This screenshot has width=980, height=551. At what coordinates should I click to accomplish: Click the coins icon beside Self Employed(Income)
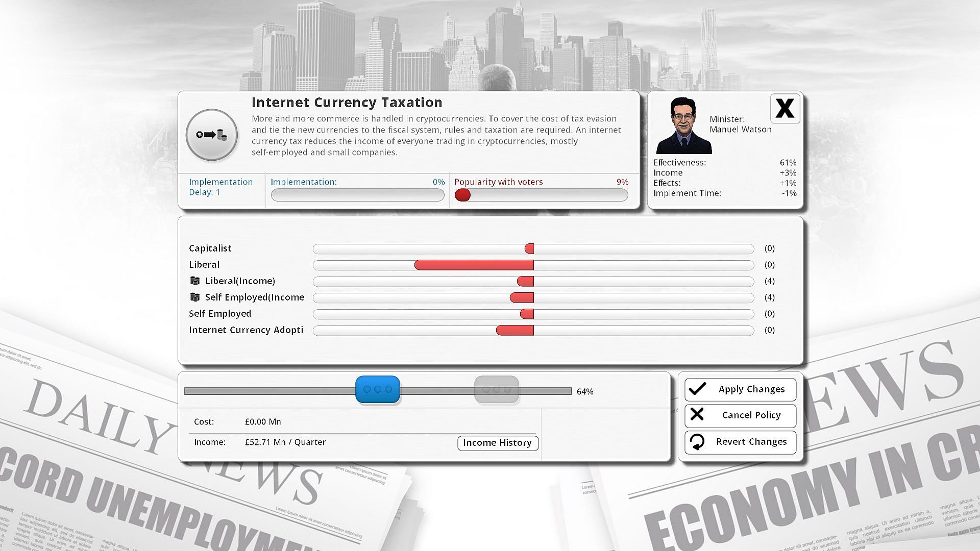(194, 297)
